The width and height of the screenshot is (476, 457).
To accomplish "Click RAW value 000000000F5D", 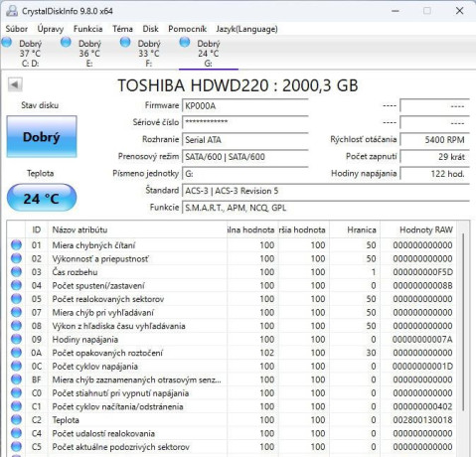I will [x=422, y=272].
